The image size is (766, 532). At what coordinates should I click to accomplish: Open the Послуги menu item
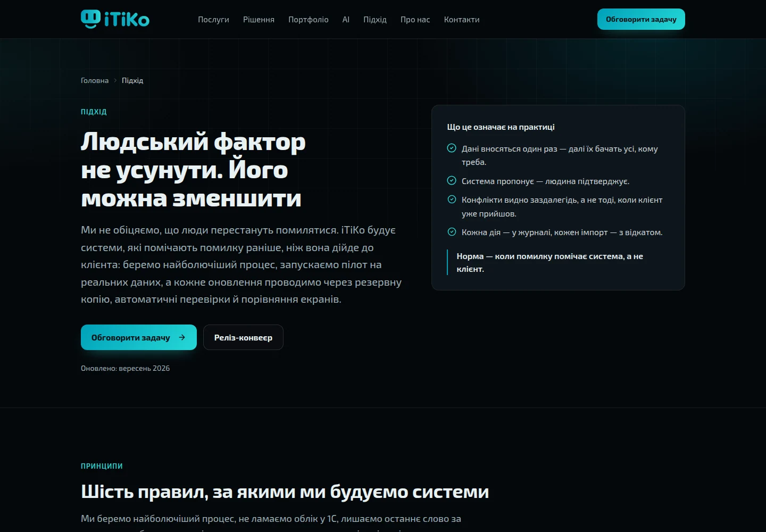click(x=213, y=20)
